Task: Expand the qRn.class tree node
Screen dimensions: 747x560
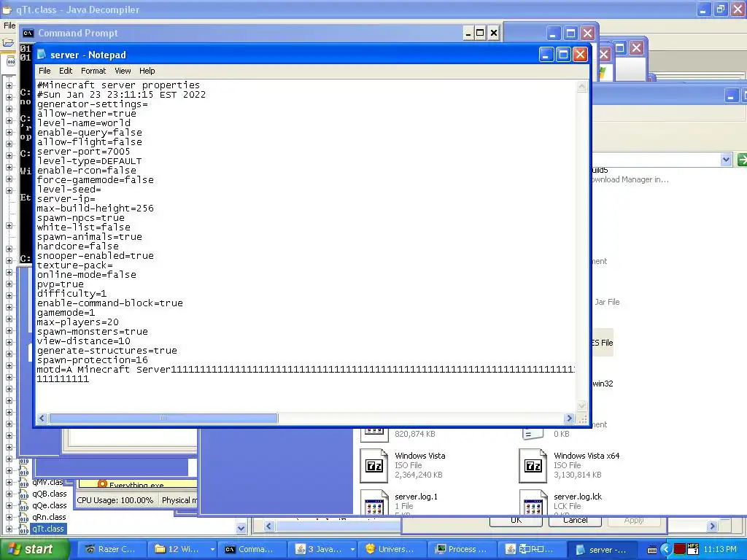Action: click(9, 517)
